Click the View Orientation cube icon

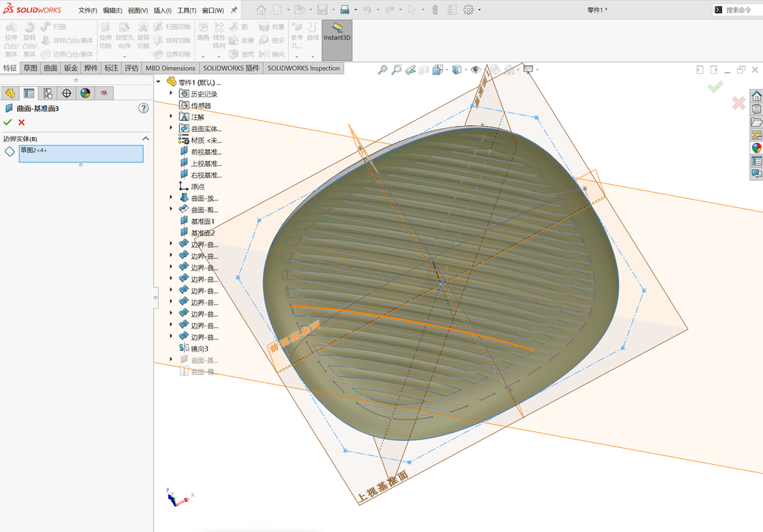(437, 69)
